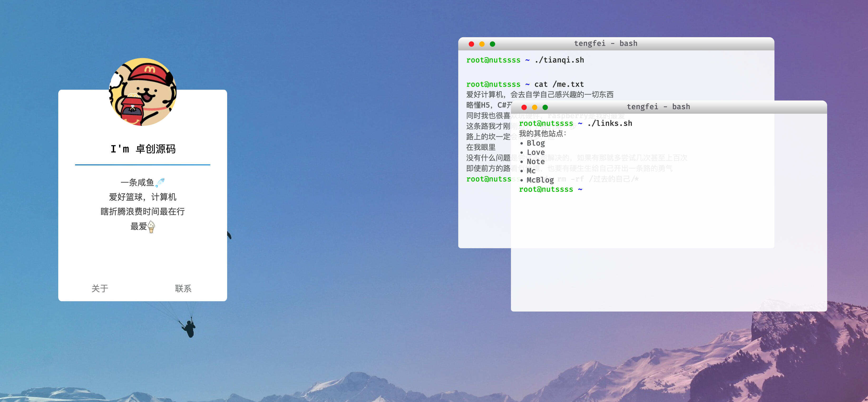This screenshot has width=868, height=402.
Task: Click the ./tianqi.sh command line
Action: click(559, 60)
